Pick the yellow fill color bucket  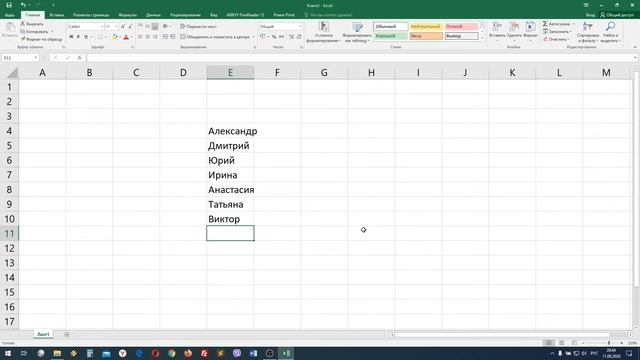115,37
